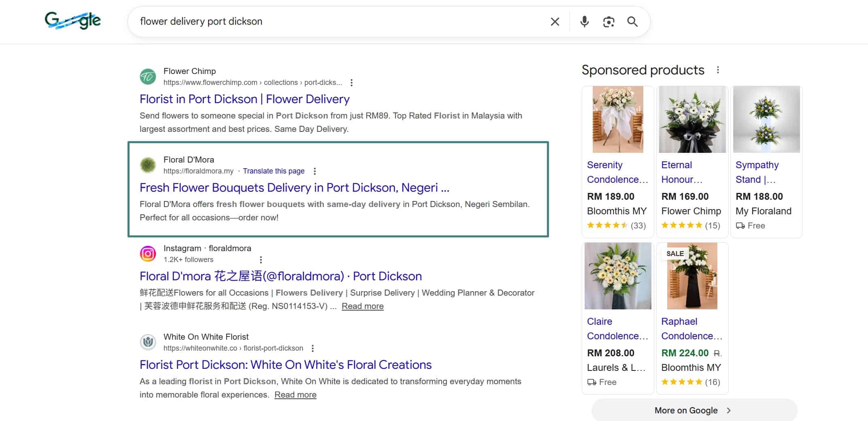
Task: Click Flower Chimp site favicon
Action: coord(148,76)
